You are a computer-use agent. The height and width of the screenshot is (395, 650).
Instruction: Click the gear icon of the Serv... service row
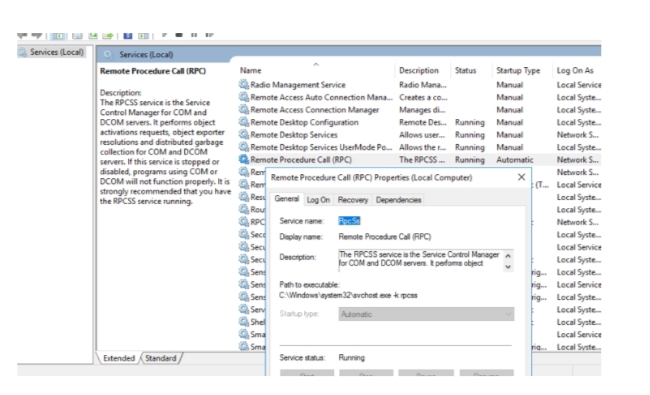pyautogui.click(x=244, y=309)
